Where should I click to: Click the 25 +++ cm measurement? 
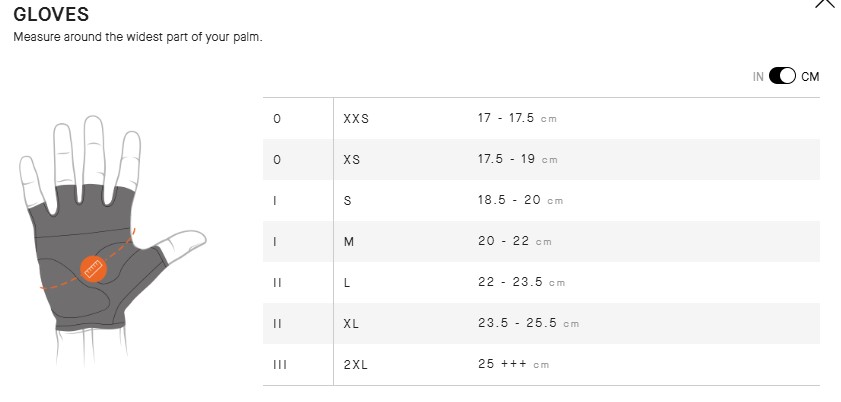513,365
